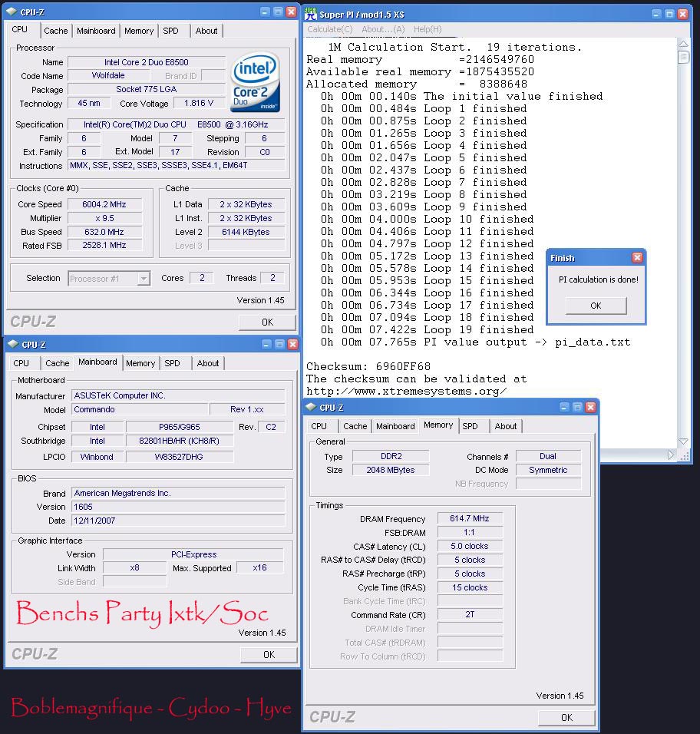Select Memory tab in Mainboard CPU-Z window
The width and height of the screenshot is (700, 734).
click(140, 363)
